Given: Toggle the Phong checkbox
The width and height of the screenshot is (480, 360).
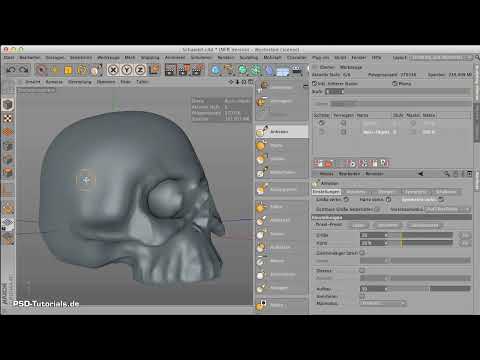Looking at the screenshot, I should [395, 84].
